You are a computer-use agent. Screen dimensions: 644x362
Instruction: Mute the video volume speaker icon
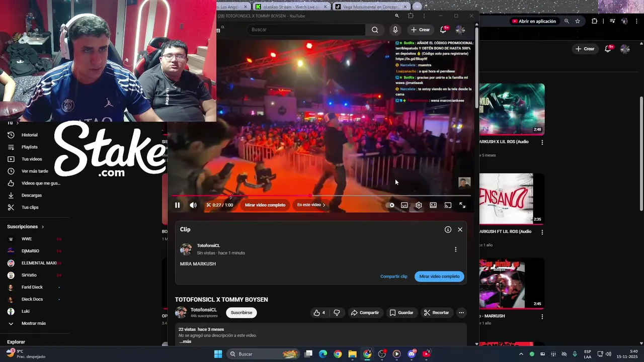(x=193, y=205)
